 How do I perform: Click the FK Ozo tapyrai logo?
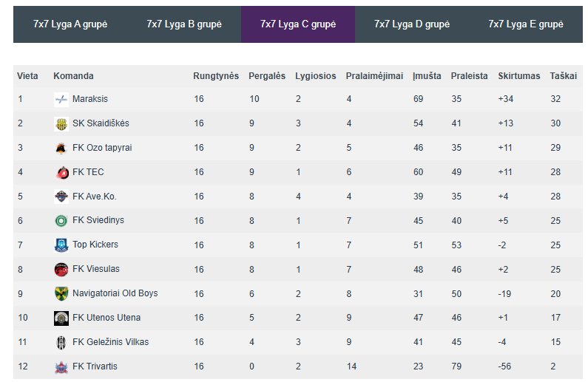coord(61,149)
